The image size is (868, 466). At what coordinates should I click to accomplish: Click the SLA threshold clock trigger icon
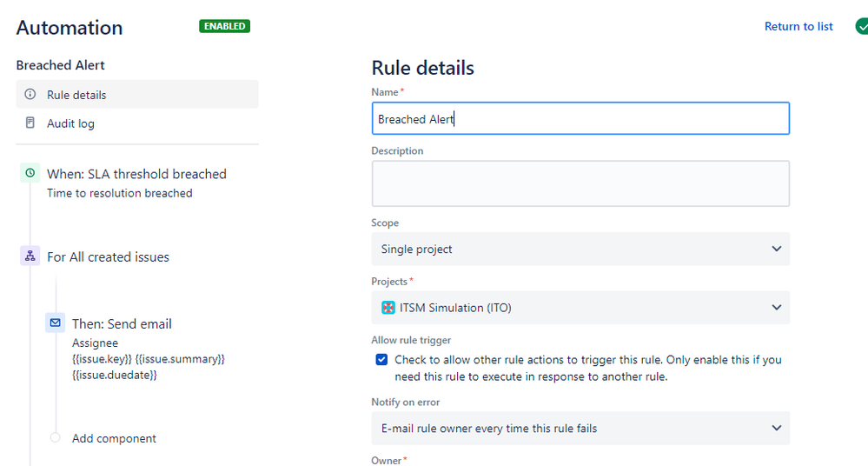(x=30, y=173)
